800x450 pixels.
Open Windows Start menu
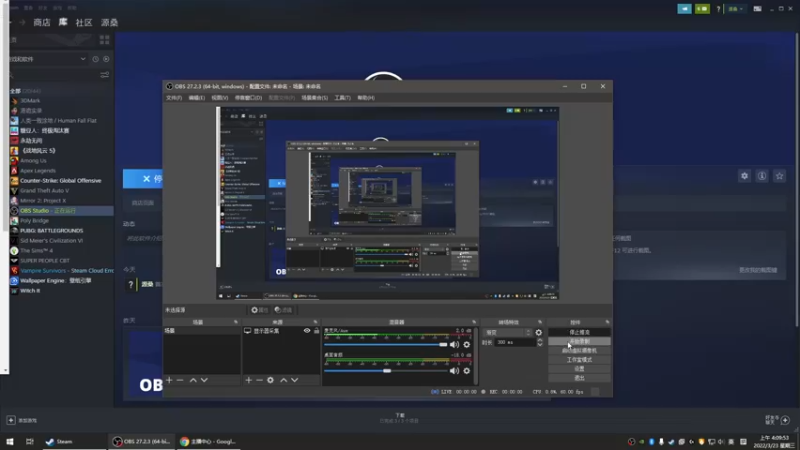(x=10, y=441)
